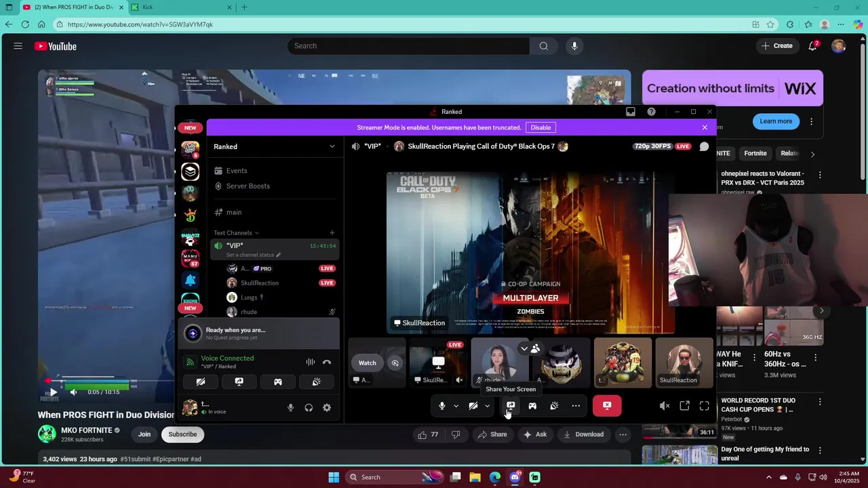The image size is (868, 488).
Task: Toggle mute in Discord user panel
Action: point(290,407)
